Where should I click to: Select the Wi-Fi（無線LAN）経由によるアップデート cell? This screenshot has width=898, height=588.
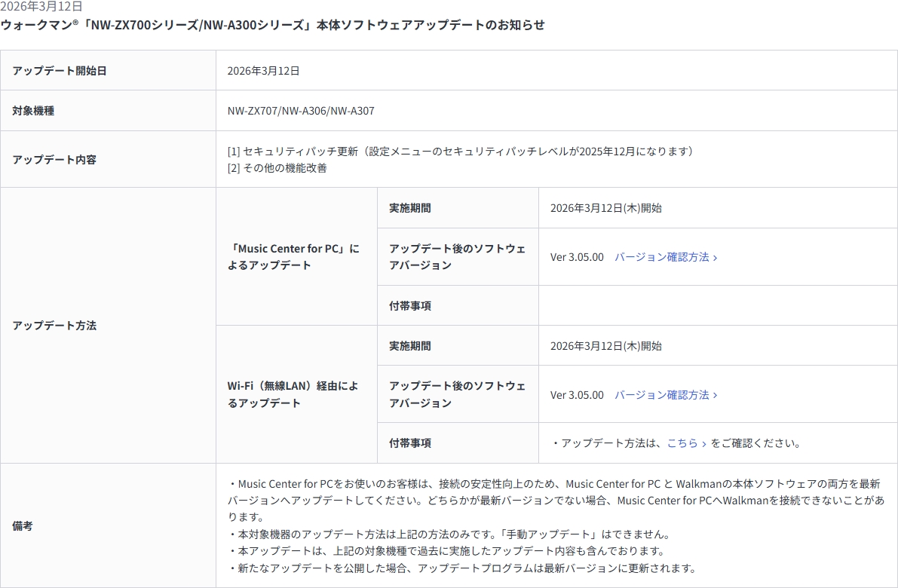point(293,394)
